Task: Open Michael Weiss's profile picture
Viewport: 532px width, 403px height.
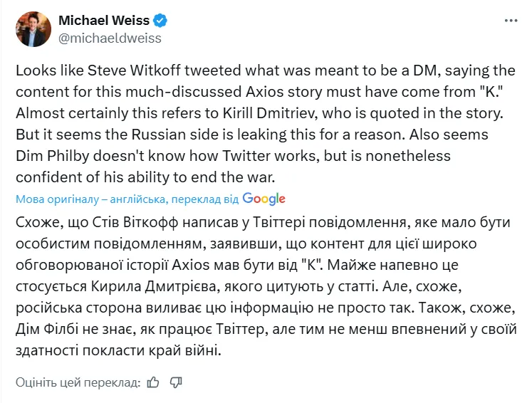Action: pyautogui.click(x=34, y=29)
